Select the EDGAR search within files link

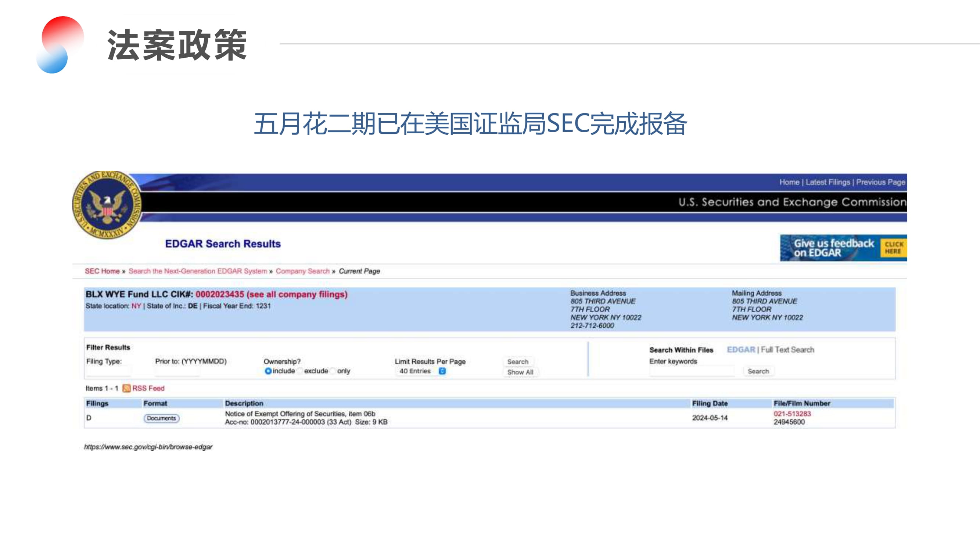[x=741, y=349]
